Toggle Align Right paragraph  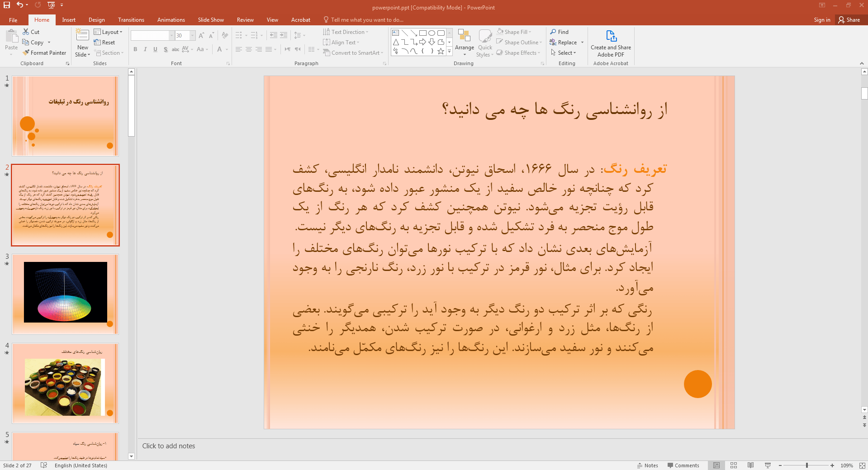coord(259,49)
